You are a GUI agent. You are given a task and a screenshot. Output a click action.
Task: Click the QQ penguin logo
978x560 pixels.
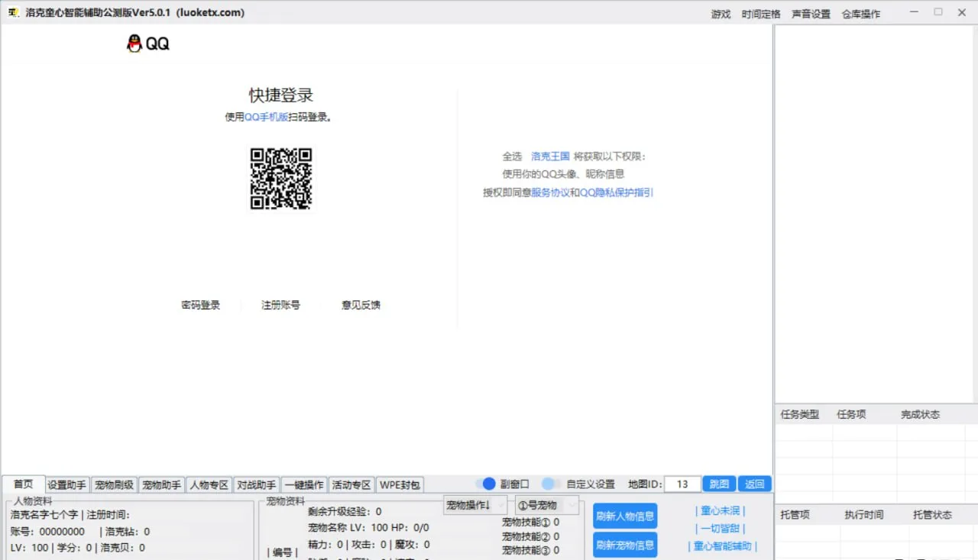[134, 44]
